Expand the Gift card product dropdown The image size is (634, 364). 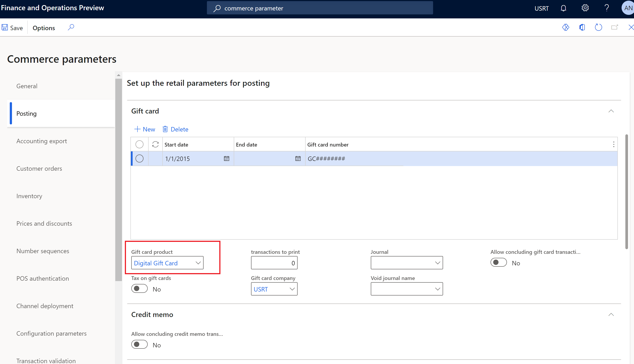(198, 262)
